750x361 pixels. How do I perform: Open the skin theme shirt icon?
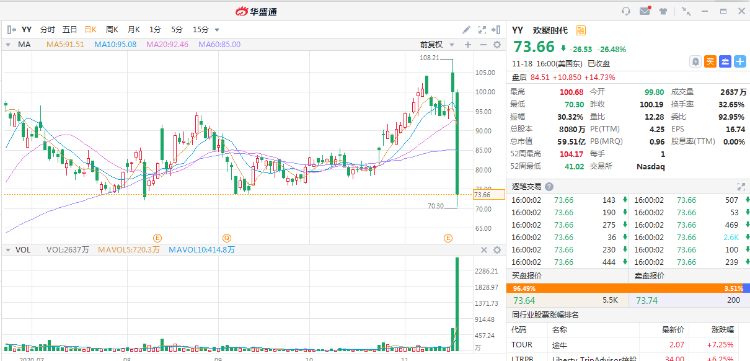tap(662, 11)
